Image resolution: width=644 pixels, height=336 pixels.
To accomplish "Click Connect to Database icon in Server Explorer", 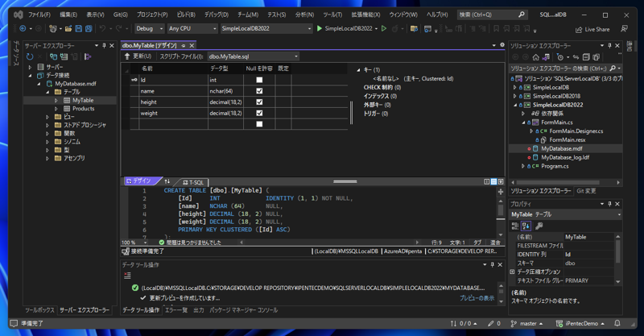I will [x=53, y=56].
